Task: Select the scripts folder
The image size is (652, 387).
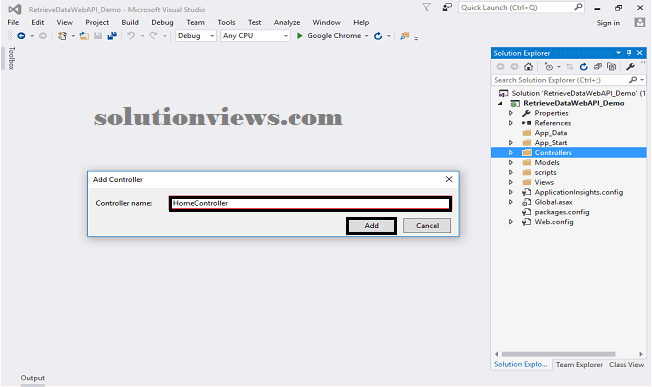Action: [x=545, y=173]
